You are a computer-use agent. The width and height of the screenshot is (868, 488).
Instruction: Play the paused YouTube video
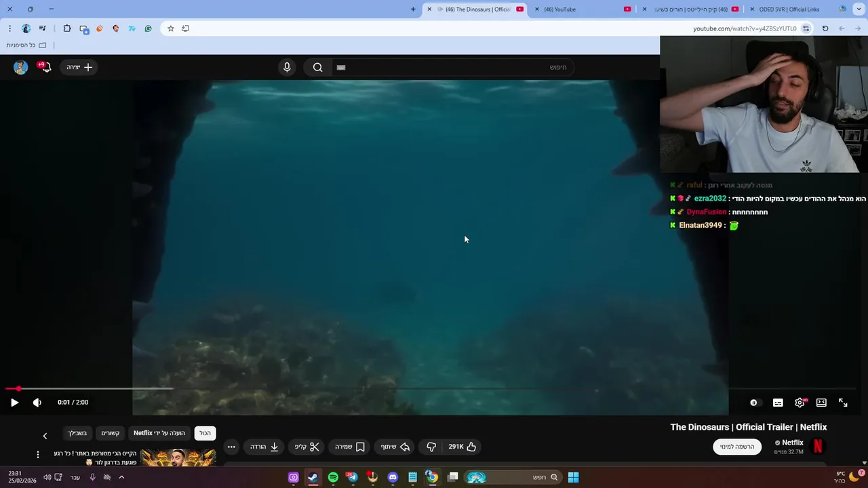pos(14,403)
